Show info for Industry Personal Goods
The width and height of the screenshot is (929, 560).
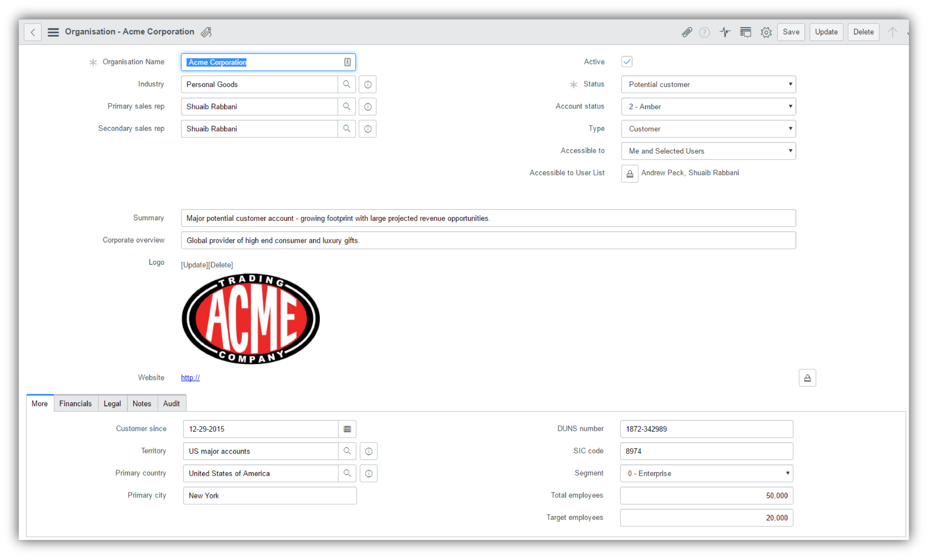[x=368, y=84]
